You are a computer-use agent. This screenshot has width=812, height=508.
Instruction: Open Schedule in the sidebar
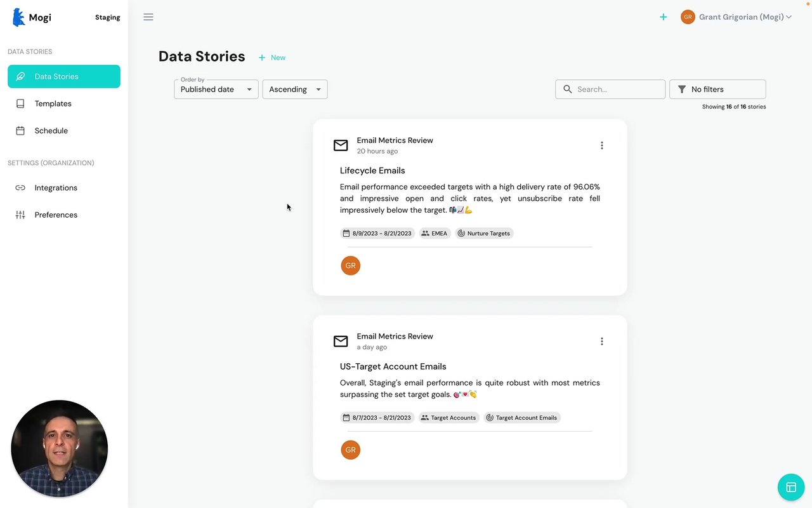[x=51, y=131]
